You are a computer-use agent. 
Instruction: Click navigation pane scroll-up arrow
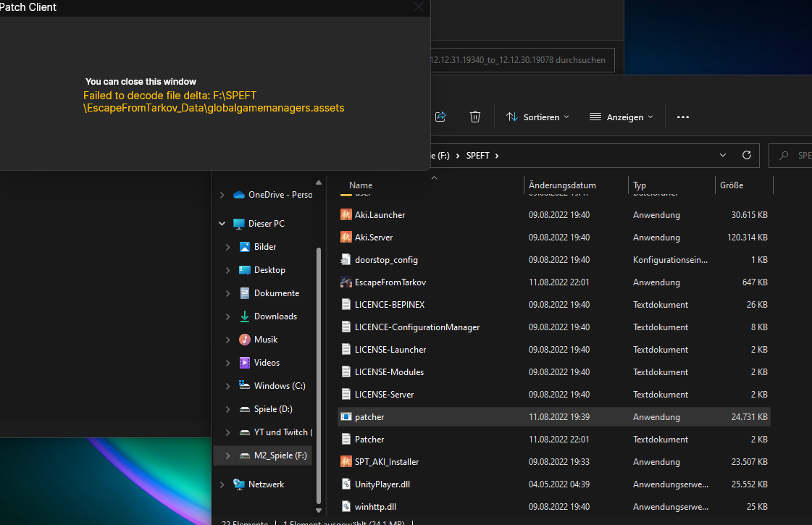point(319,182)
